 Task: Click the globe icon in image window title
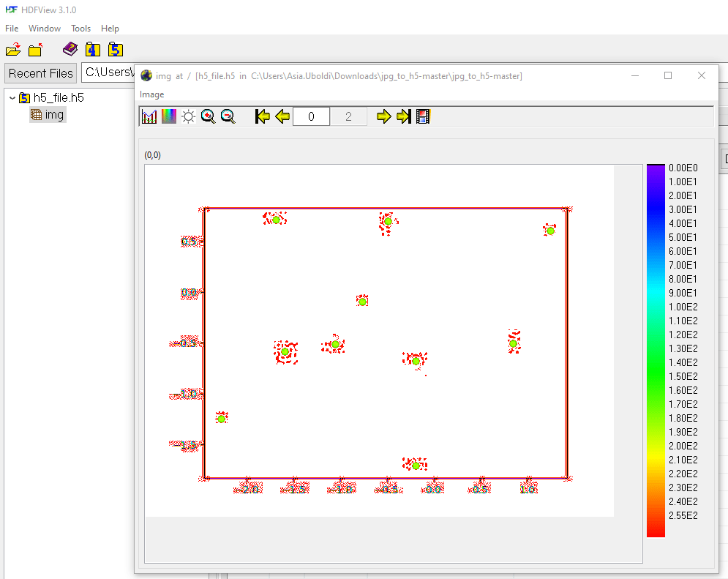click(x=147, y=75)
